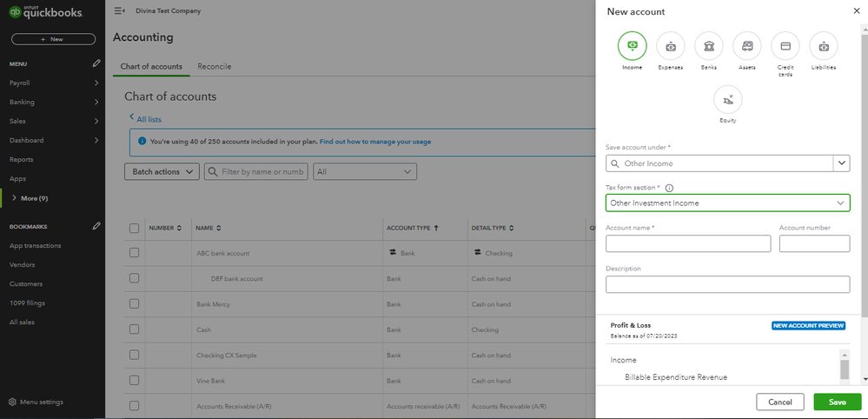The image size is (868, 419).
Task: Check the Cash row checkbox
Action: (134, 329)
